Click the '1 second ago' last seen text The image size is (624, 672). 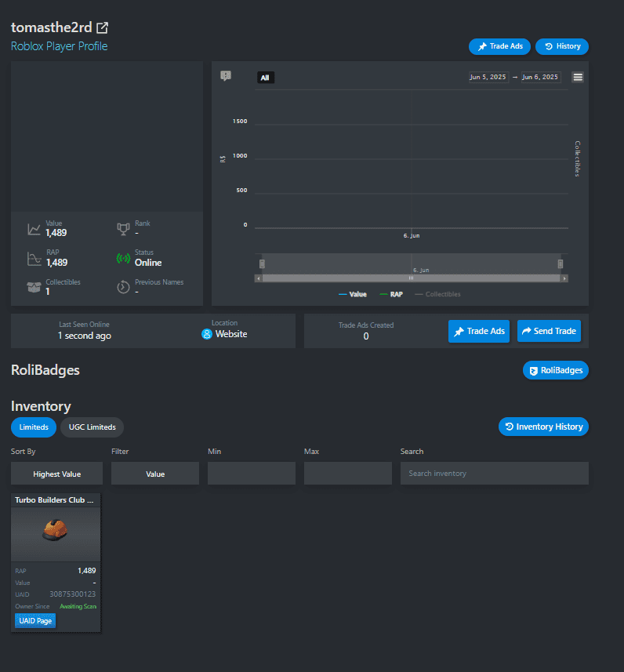click(85, 336)
